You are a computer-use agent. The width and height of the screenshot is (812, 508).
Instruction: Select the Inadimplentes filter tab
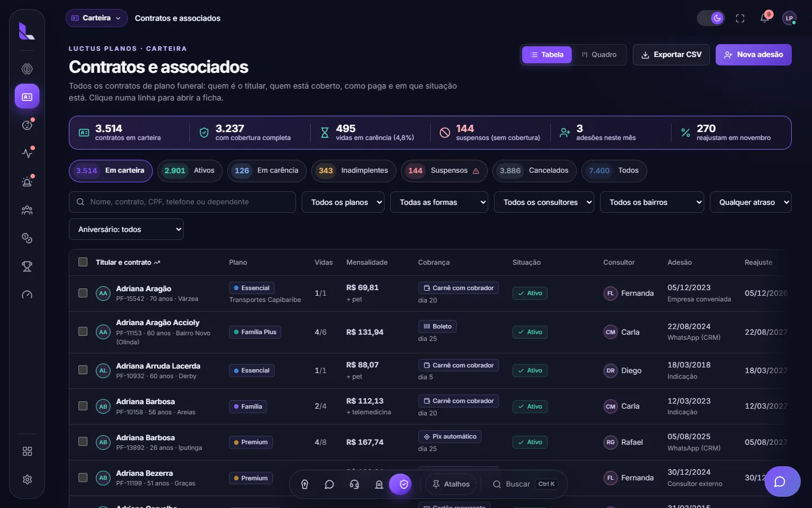click(354, 170)
